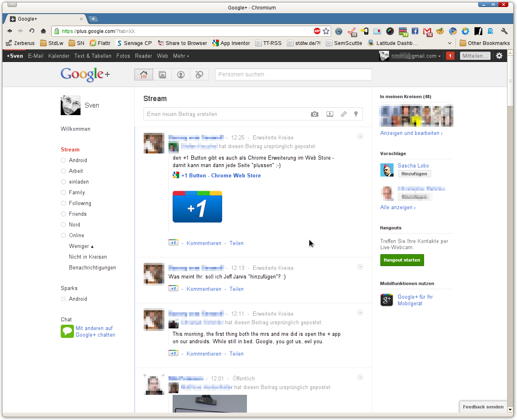Click the green chat bubble icon
The width and height of the screenshot is (517, 420).
click(67, 331)
